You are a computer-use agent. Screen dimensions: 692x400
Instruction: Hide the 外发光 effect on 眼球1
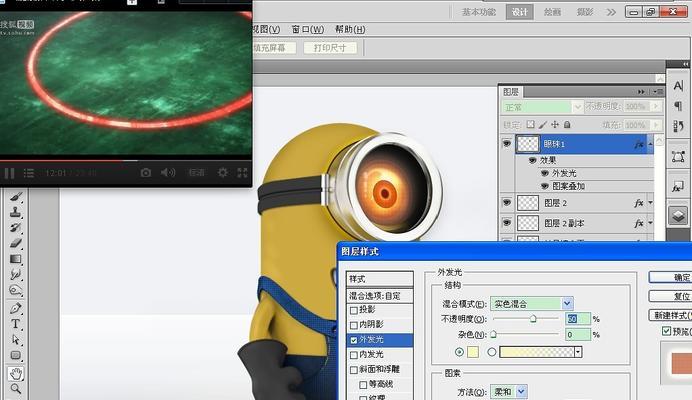(x=545, y=174)
